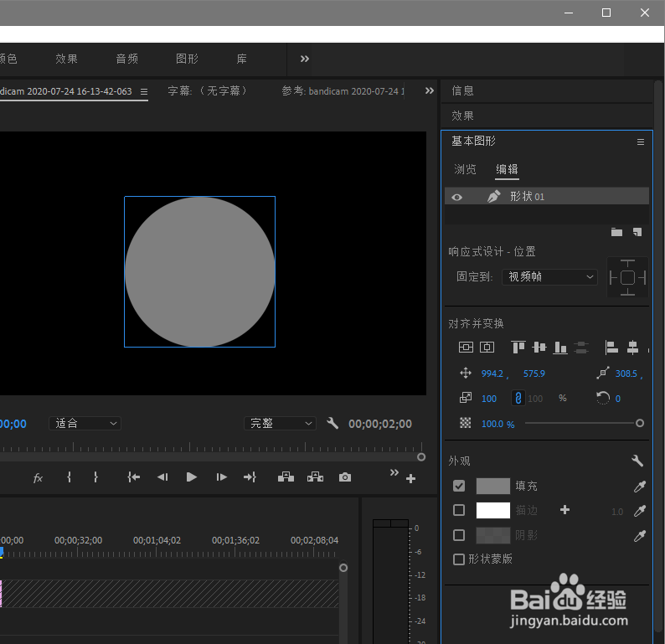The width and height of the screenshot is (665, 644).
Task: Go to in point button
Action: coord(134,477)
